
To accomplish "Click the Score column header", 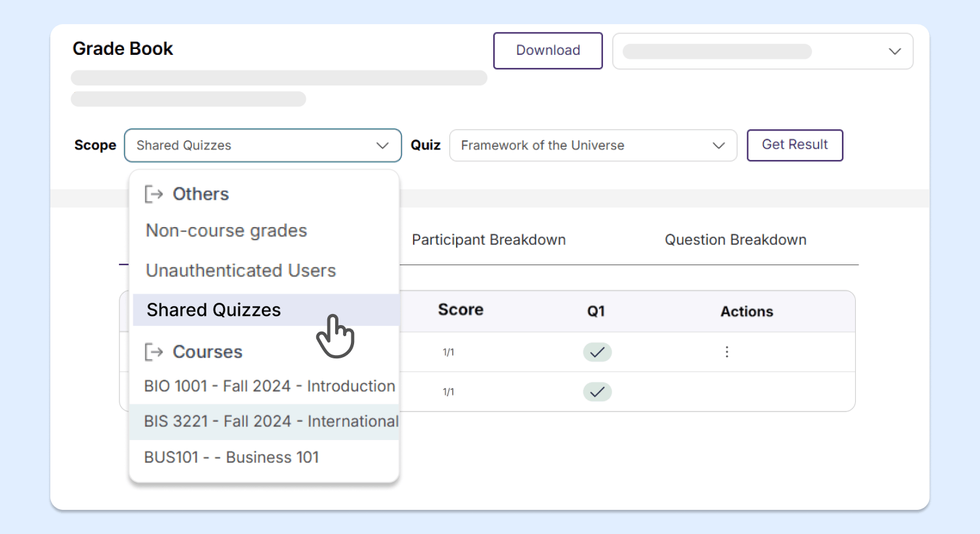I will (x=461, y=309).
